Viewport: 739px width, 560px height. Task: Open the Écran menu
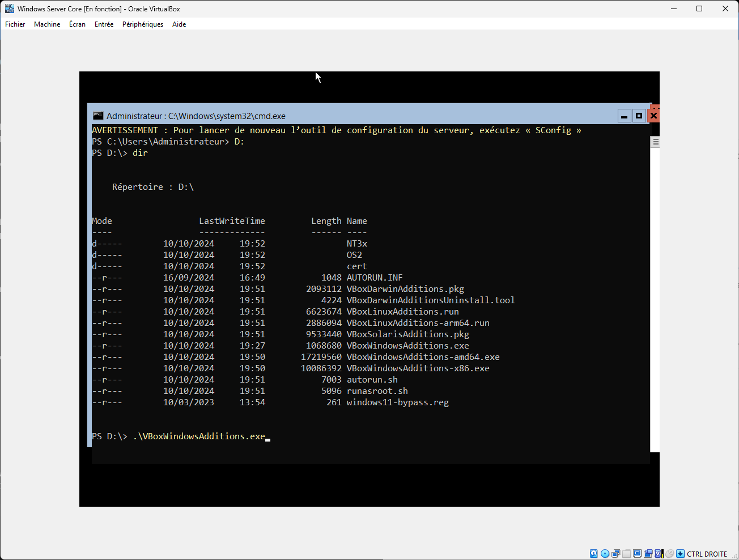click(77, 24)
